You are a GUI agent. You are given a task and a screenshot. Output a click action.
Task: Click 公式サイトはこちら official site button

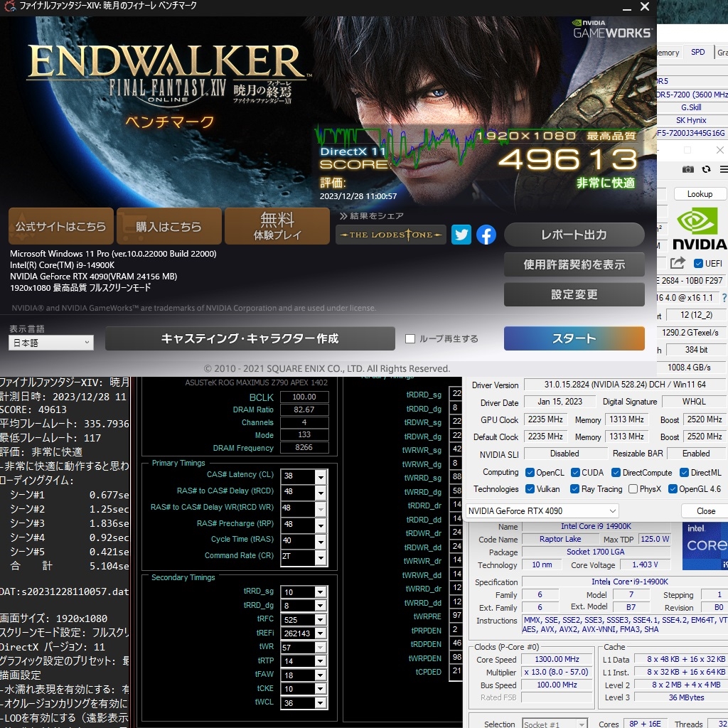[x=61, y=226]
